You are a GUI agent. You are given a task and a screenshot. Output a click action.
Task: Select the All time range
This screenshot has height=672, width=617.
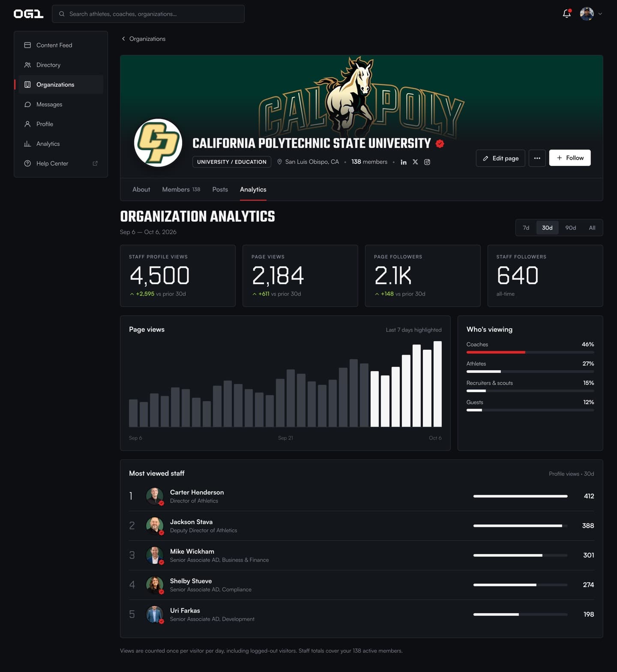[x=592, y=228]
